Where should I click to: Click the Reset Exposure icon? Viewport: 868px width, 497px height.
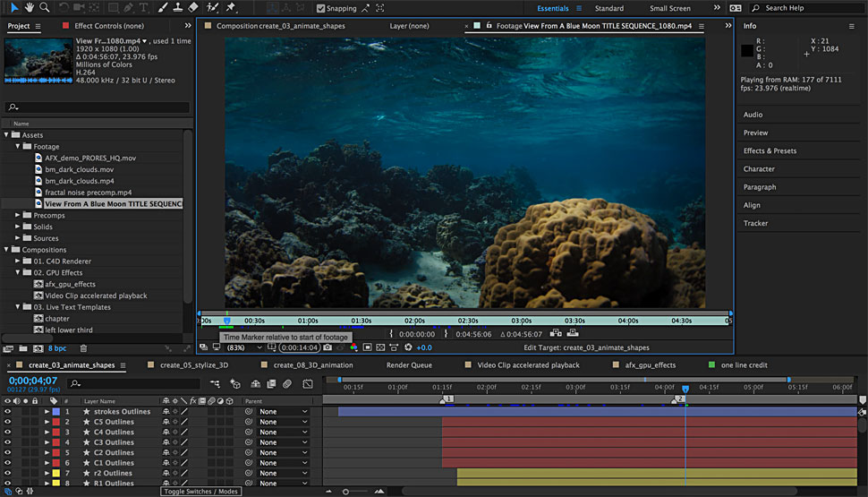408,347
